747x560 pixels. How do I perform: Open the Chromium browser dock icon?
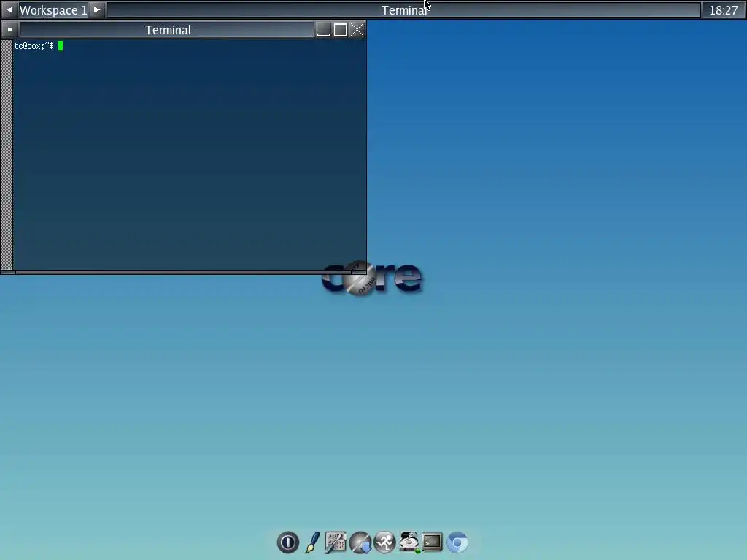457,542
